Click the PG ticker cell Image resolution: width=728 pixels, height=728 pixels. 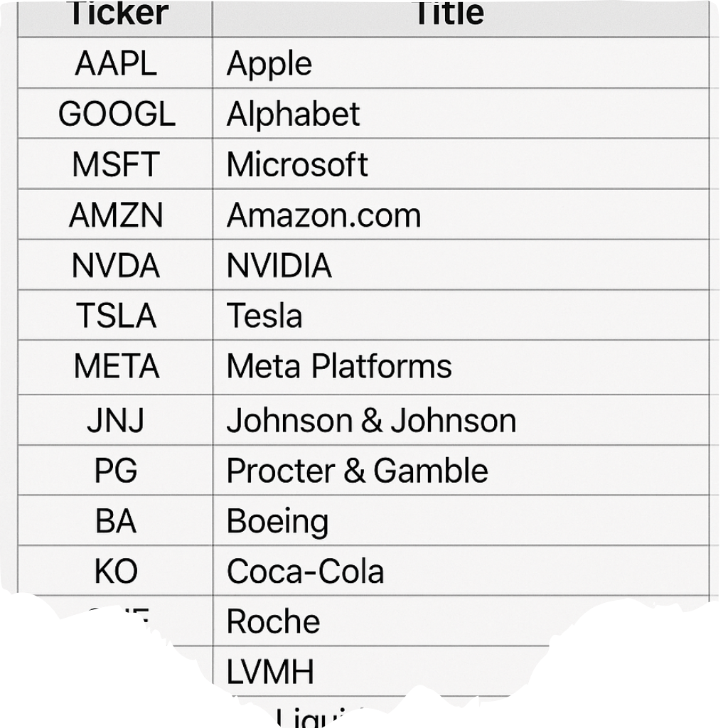pyautogui.click(x=116, y=471)
